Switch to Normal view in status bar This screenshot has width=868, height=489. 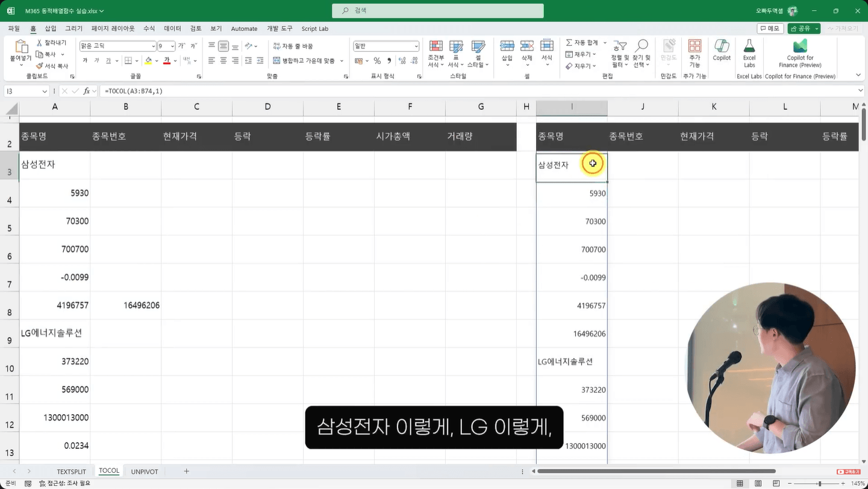[x=740, y=484]
